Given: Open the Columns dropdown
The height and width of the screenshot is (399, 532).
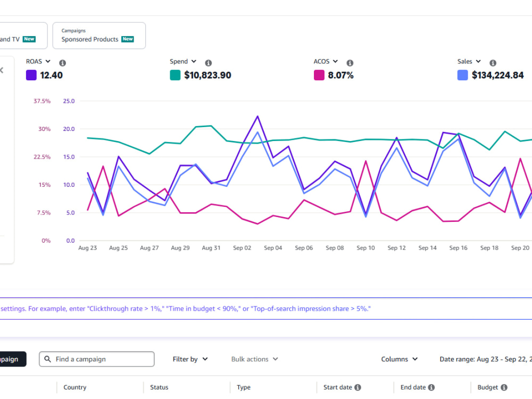Looking at the screenshot, I should 399,359.
